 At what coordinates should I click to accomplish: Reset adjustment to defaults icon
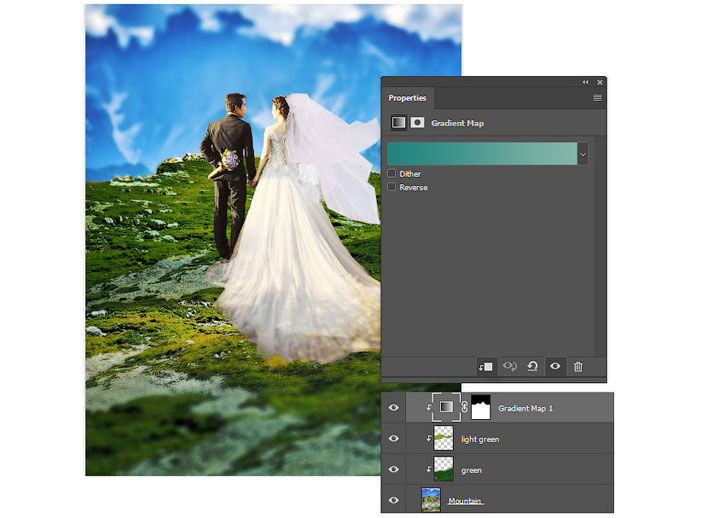(533, 366)
